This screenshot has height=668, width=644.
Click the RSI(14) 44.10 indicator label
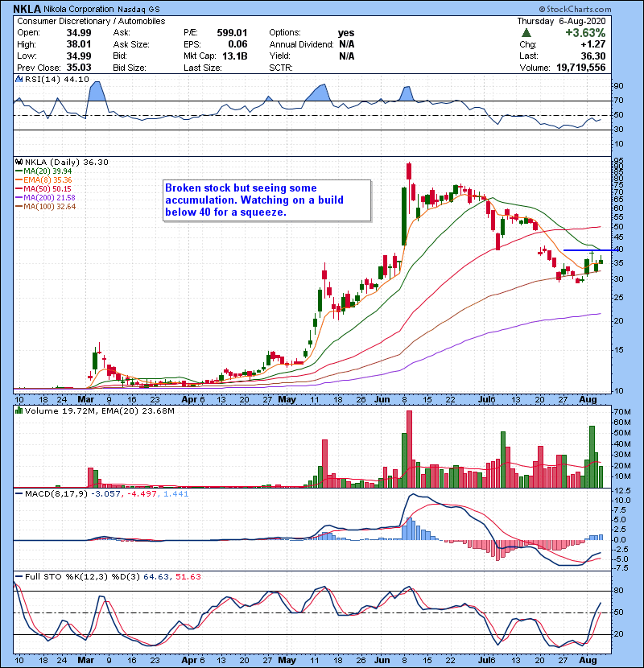pos(56,79)
